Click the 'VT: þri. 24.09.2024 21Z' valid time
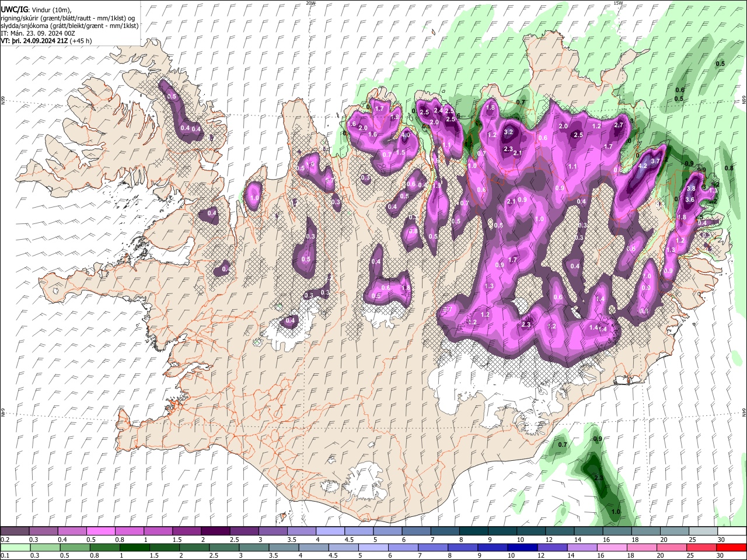This screenshot has height=560, width=747. [x=34, y=41]
